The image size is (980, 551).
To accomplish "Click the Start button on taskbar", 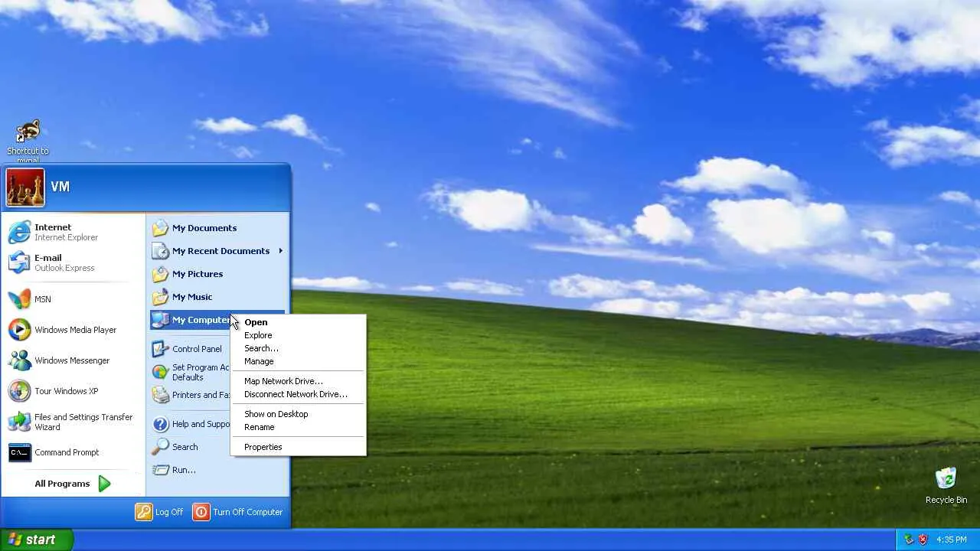I will click(x=37, y=540).
